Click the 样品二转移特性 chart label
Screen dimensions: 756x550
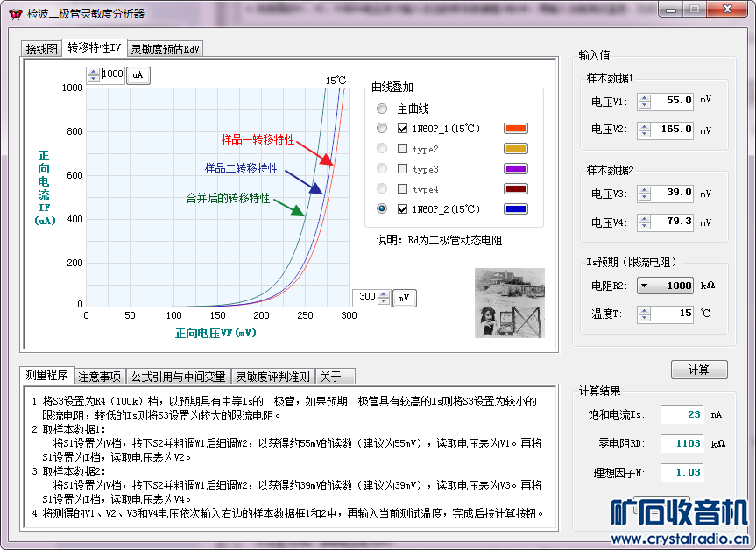click(x=241, y=168)
